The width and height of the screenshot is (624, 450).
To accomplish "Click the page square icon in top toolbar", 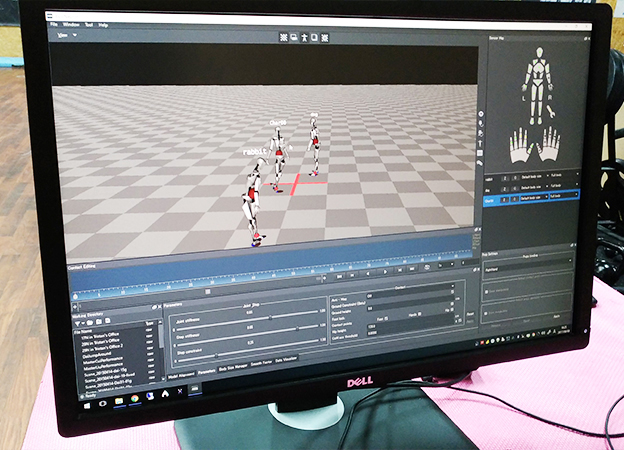I will coord(314,38).
